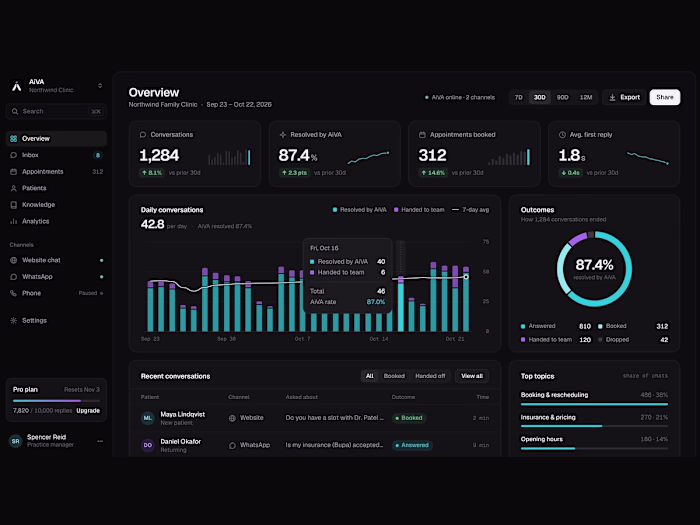Toggle Handed to team chart legend
700x525 pixels.
pos(419,209)
